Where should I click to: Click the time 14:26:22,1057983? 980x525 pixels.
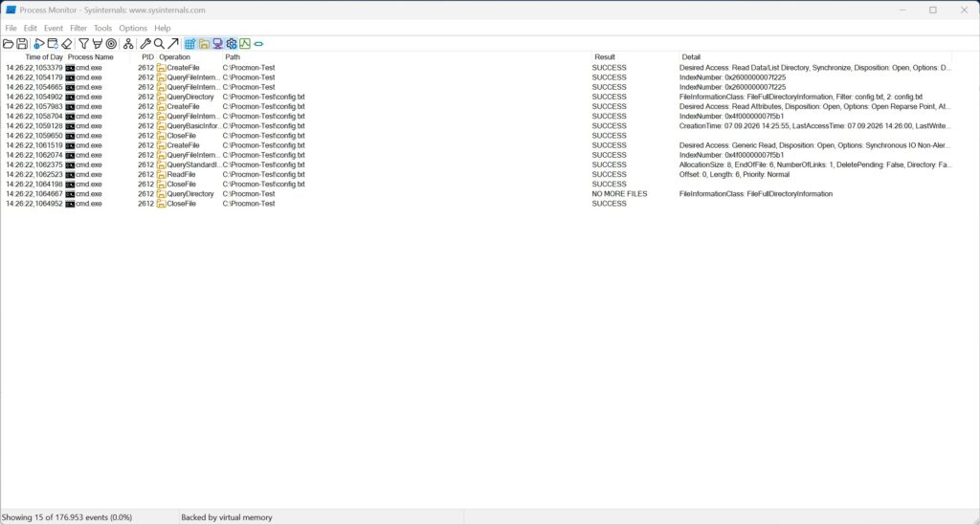click(34, 107)
